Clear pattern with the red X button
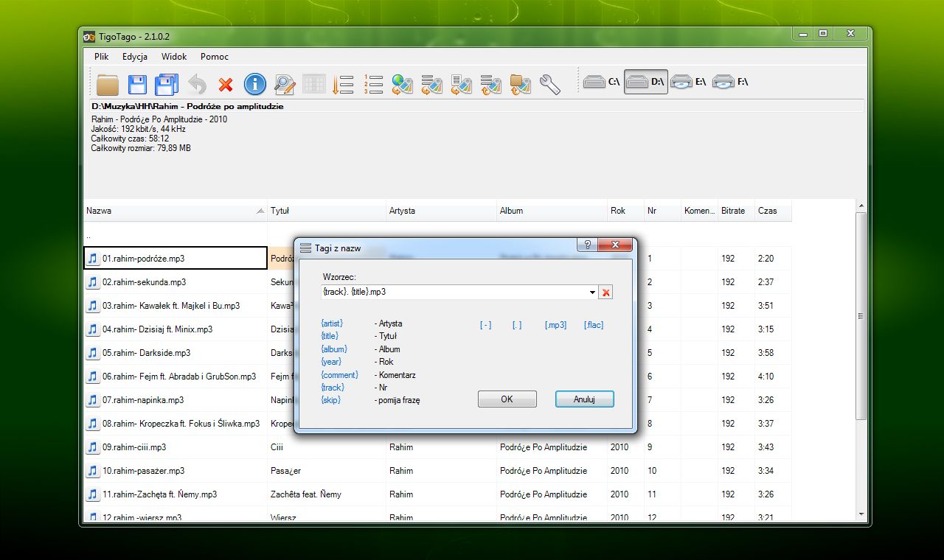The width and height of the screenshot is (944, 560). point(606,293)
